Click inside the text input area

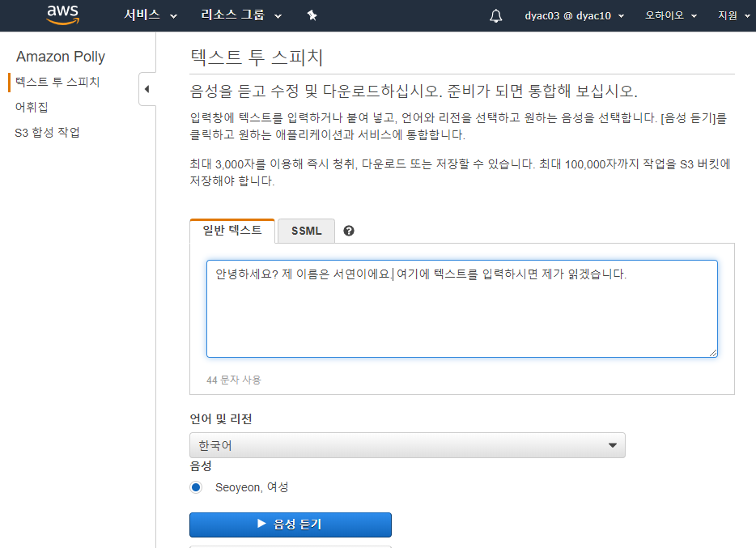point(462,309)
